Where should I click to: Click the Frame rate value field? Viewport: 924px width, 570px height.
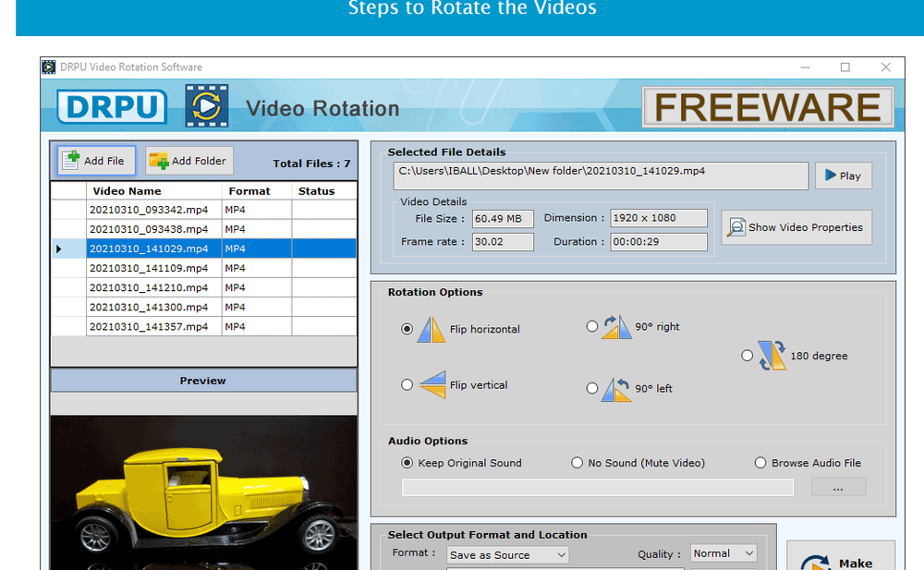coord(503,242)
